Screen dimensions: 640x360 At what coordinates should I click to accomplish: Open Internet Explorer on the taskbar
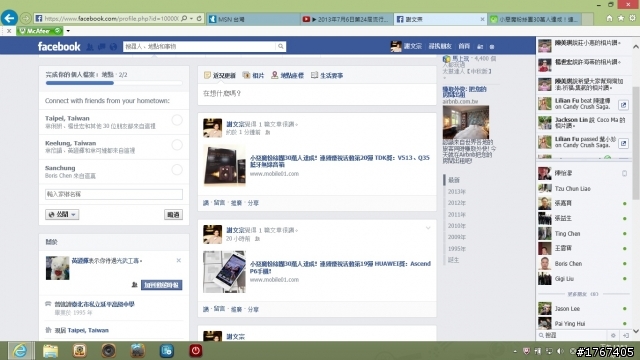pyautogui.click(x=20, y=351)
